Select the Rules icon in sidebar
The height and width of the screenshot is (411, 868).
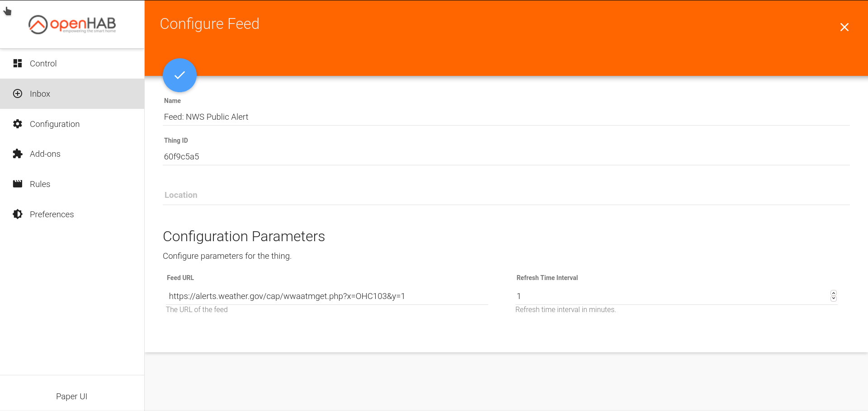click(x=17, y=184)
